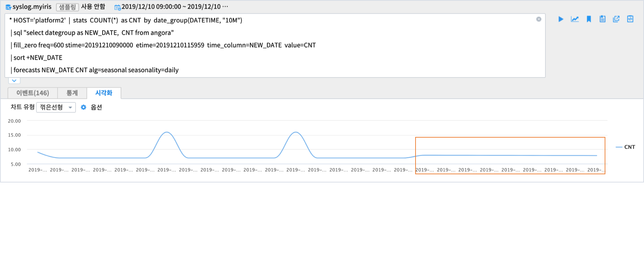
Task: Switch to the 통계 tab
Action: pyautogui.click(x=72, y=93)
